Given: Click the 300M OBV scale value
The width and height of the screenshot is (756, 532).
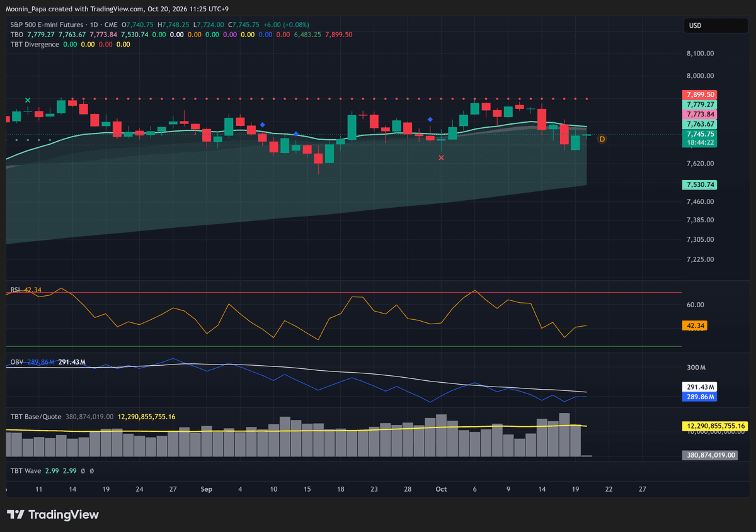Looking at the screenshot, I should coord(695,368).
